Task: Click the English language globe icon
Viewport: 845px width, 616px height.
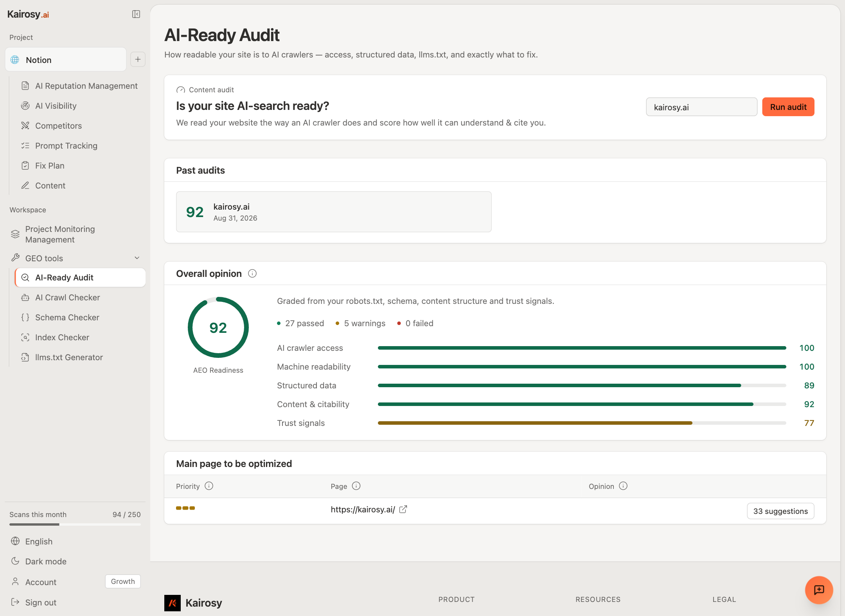Action: tap(15, 541)
